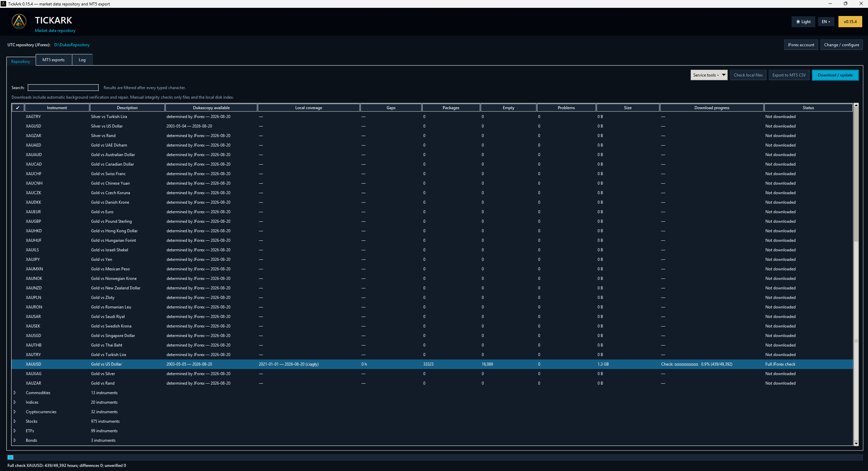Click the Download progress column header
868x471 pixels.
point(712,108)
